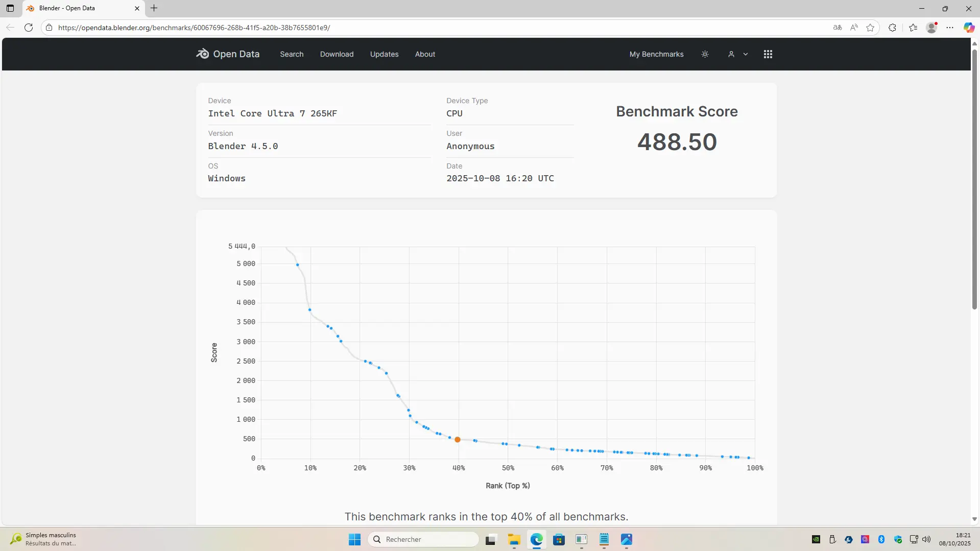Open the Notepad taskbar app

tap(604, 539)
